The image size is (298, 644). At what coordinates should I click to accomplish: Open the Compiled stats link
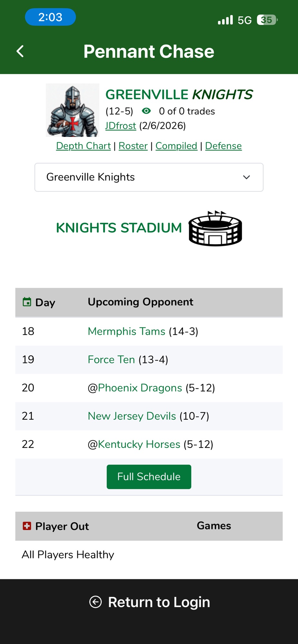click(176, 146)
